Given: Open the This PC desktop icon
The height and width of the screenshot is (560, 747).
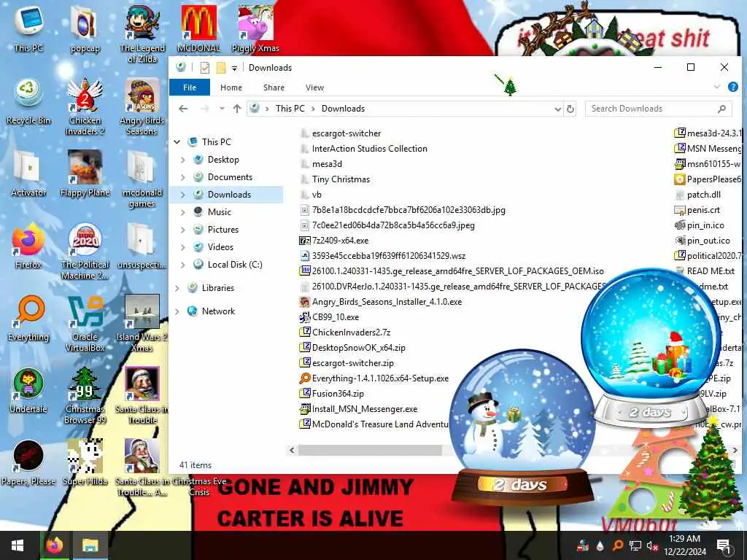Looking at the screenshot, I should tap(28, 28).
